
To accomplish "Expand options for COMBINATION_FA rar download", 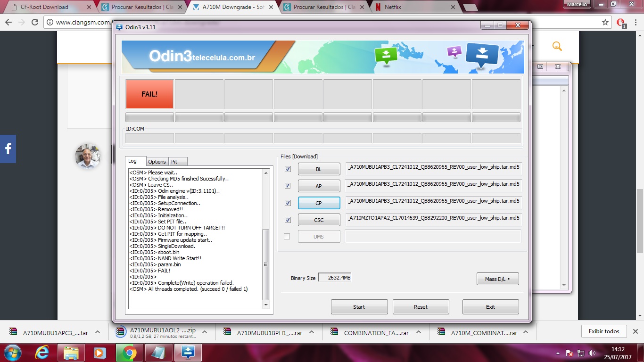I will click(x=419, y=332).
